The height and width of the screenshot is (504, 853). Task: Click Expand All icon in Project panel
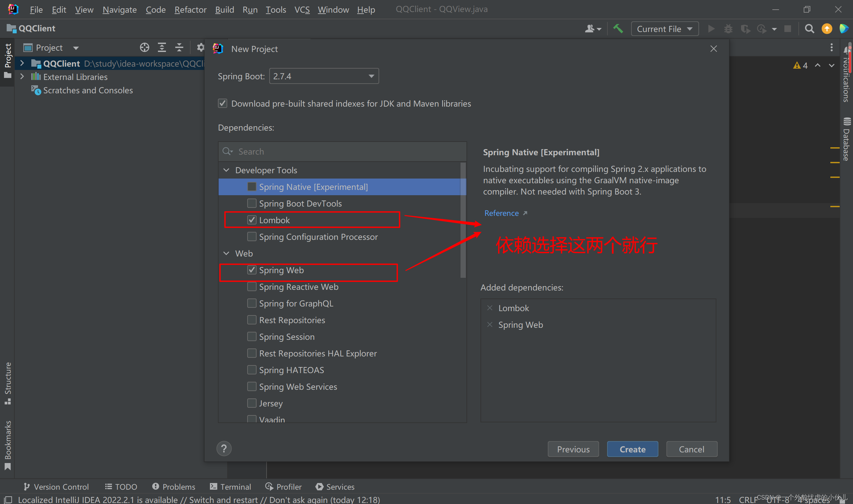pos(162,48)
